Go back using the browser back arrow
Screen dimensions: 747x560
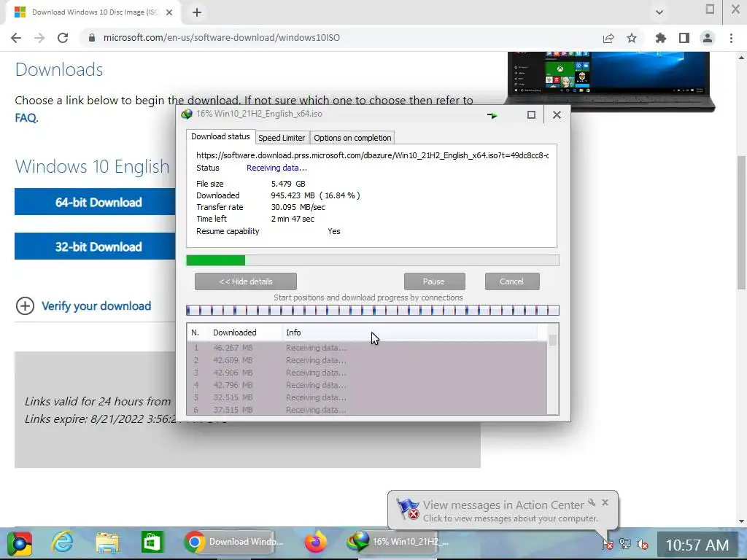pos(16,38)
